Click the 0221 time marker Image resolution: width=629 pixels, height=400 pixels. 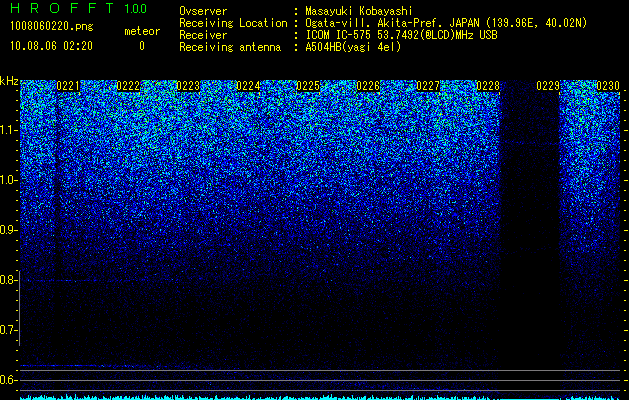click(x=68, y=86)
